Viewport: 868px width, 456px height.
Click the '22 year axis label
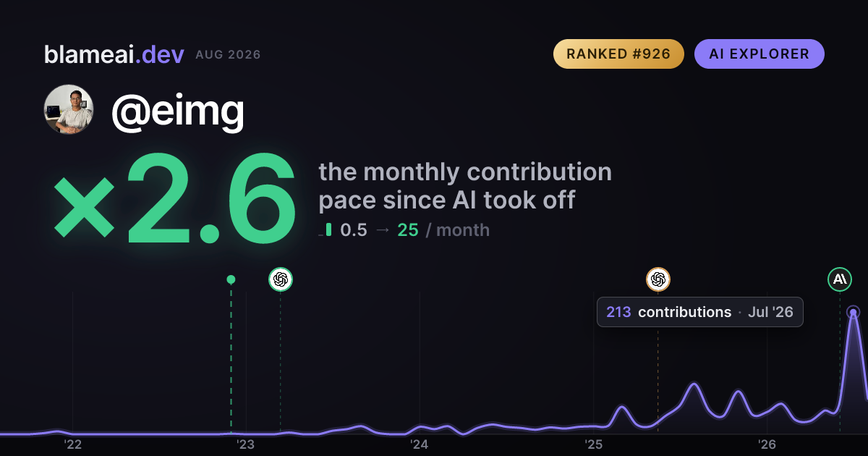click(x=72, y=444)
